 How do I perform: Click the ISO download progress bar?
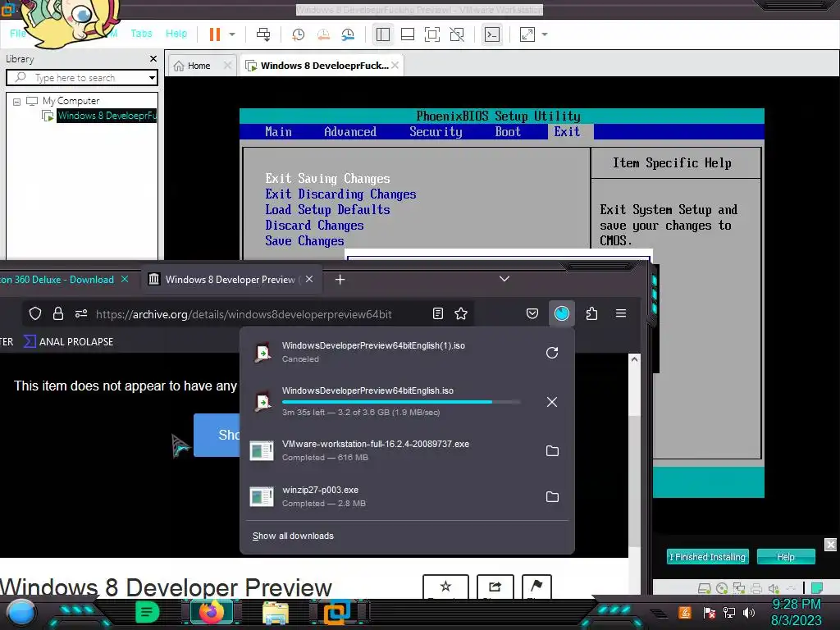(x=400, y=402)
